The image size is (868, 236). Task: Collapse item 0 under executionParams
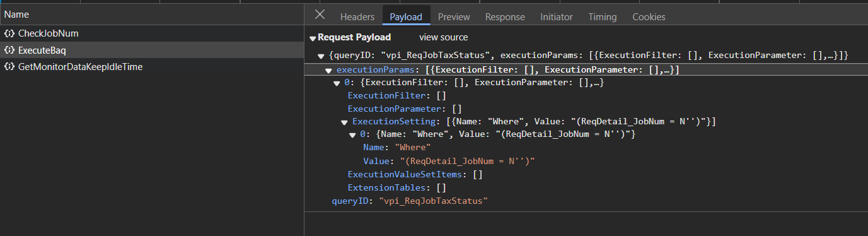tap(337, 83)
